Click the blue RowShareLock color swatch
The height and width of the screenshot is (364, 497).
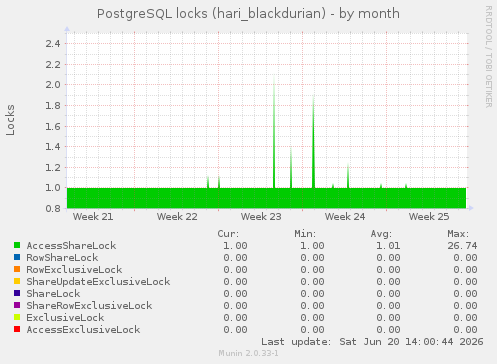point(17,257)
